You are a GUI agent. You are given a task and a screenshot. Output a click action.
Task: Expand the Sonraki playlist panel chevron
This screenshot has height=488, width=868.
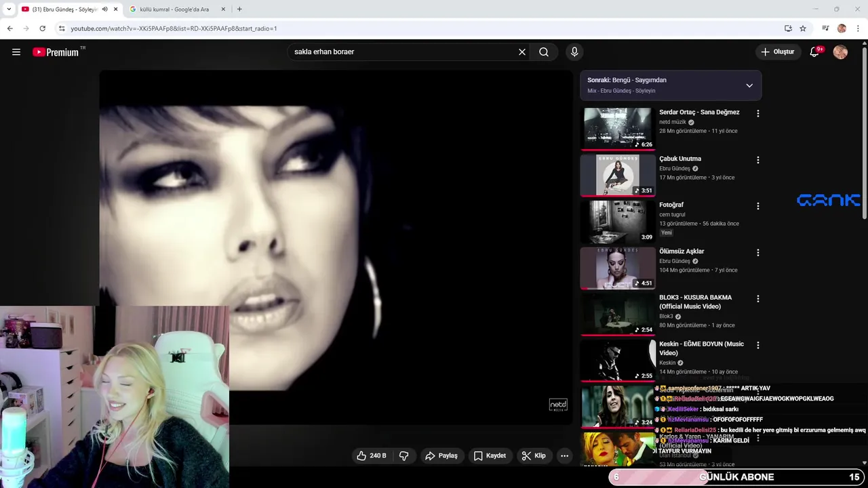749,85
